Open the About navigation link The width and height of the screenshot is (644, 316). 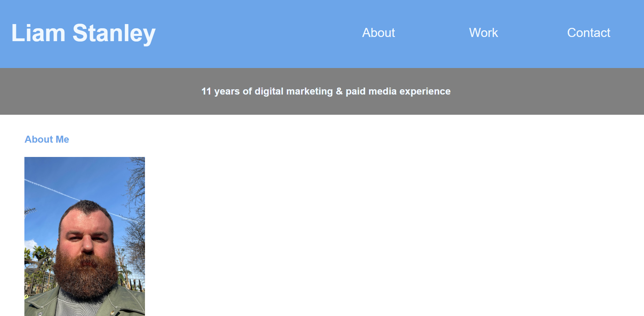click(x=378, y=33)
